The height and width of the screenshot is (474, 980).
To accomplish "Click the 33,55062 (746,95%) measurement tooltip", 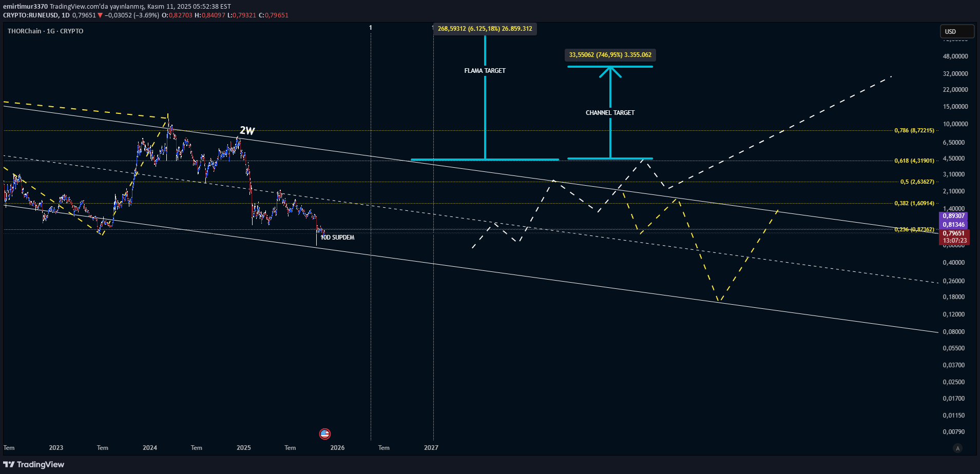I will 610,55.
